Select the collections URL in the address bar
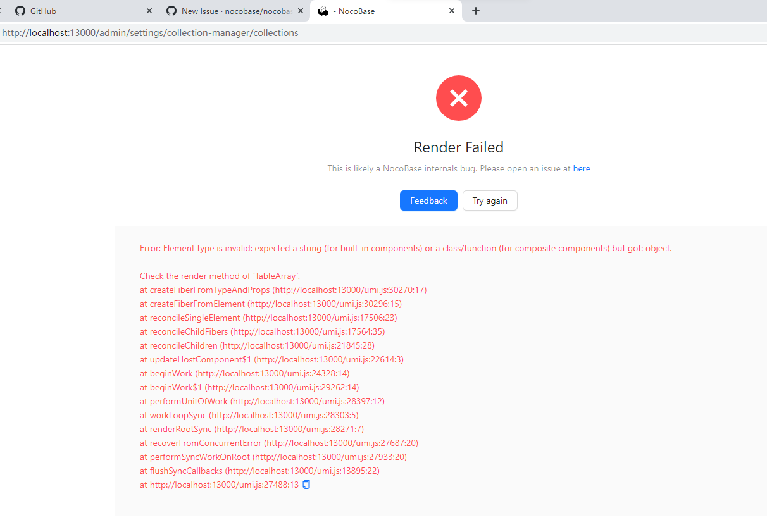Screen dimensions: 767x532 (151, 32)
